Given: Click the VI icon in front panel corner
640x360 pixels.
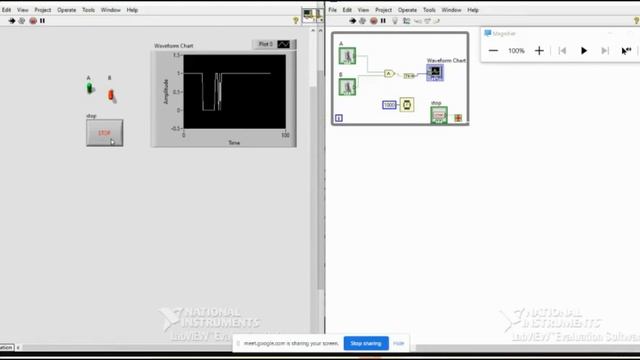Looking at the screenshot, I should tap(308, 16).
